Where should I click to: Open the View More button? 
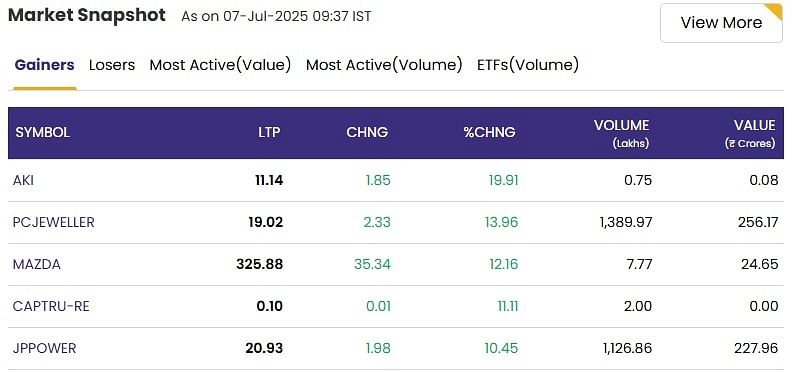tap(721, 23)
